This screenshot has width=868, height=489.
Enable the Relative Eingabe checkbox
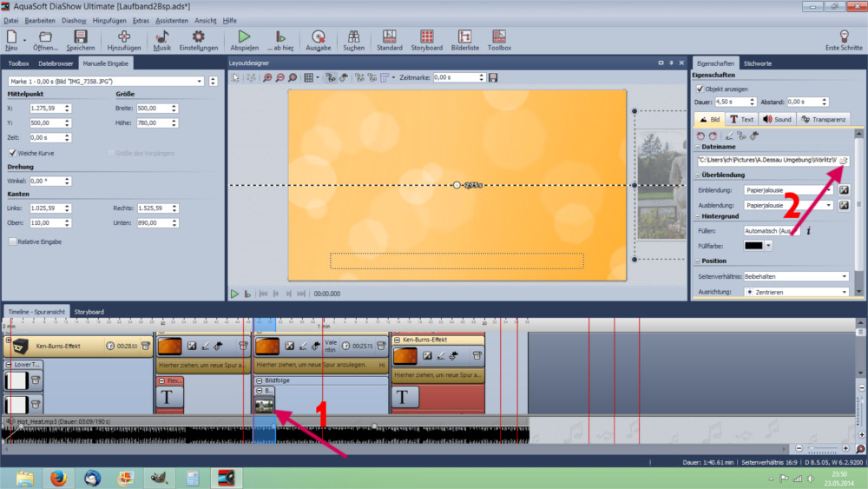pos(11,241)
